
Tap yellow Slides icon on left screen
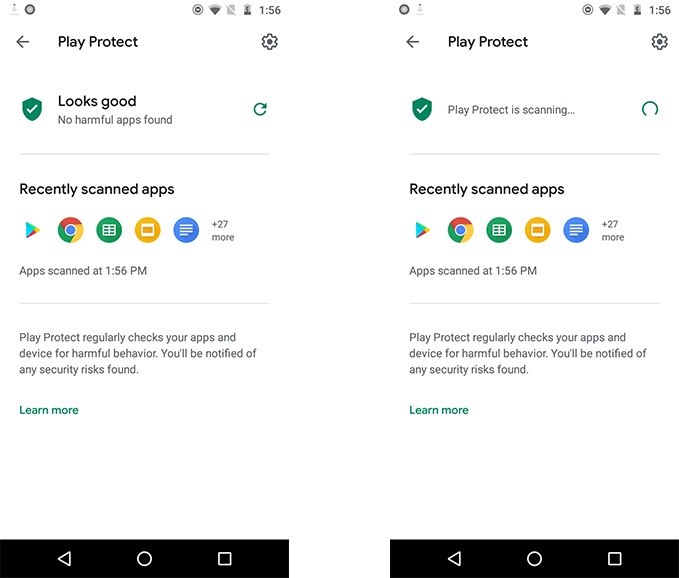point(148,230)
